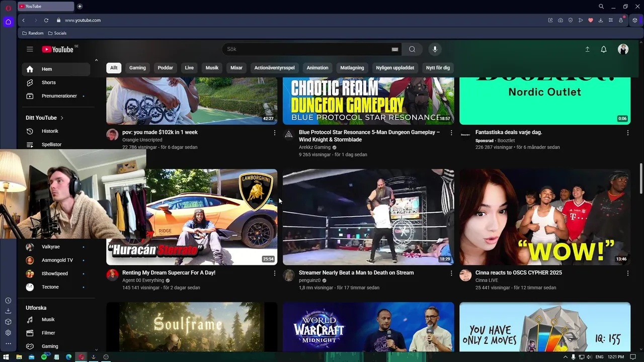The image size is (644, 362).
Task: Open options menu for Blue Protocol video
Action: pos(451,133)
